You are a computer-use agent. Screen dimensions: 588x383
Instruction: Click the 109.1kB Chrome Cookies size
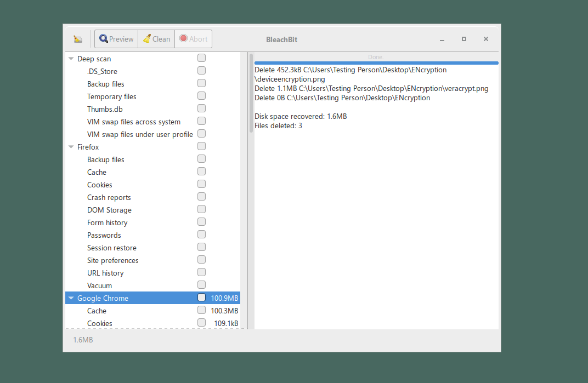tap(226, 323)
